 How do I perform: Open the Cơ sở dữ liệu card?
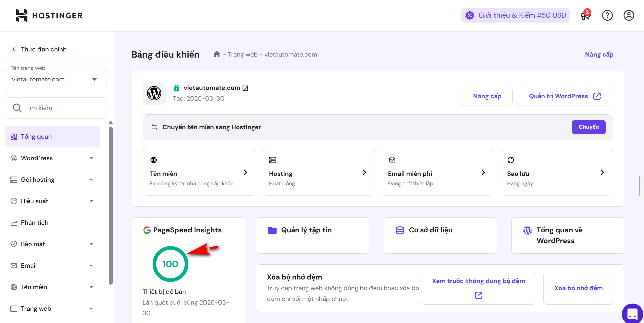[440, 235]
